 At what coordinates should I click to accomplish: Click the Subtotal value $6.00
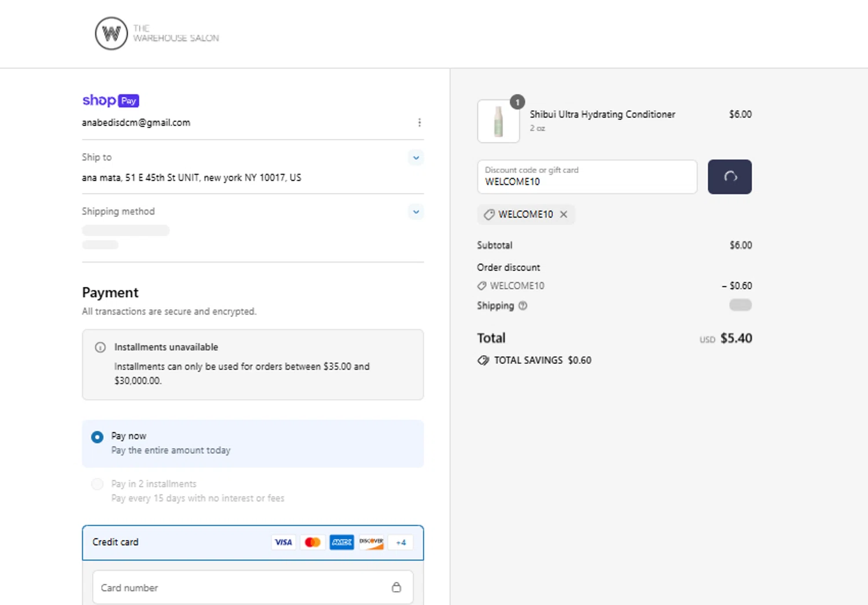(x=741, y=245)
